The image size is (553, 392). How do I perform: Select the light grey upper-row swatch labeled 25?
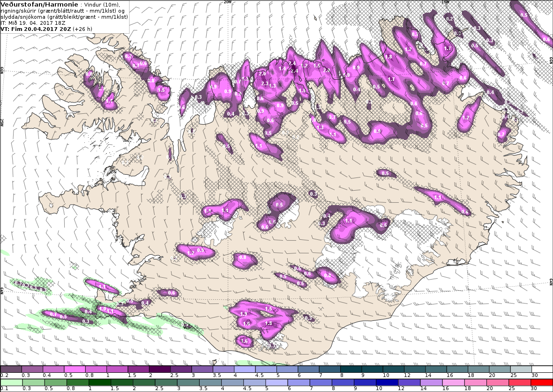tap(521, 370)
